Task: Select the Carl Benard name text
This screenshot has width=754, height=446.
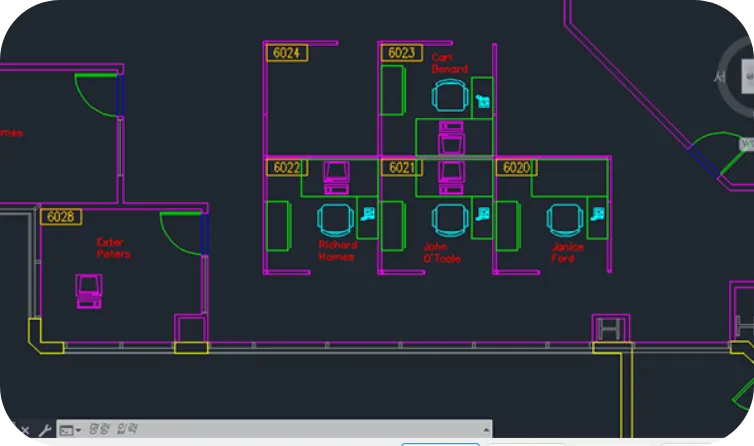Action: [x=450, y=63]
